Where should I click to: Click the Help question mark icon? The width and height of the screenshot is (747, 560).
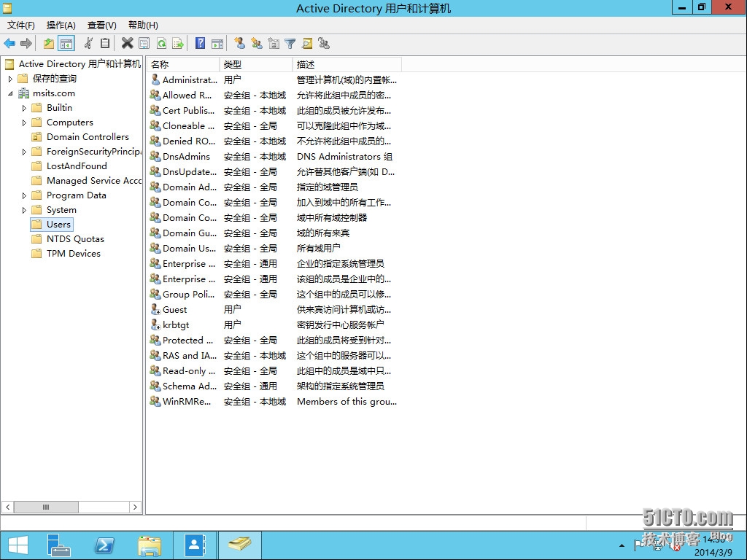[x=200, y=44]
